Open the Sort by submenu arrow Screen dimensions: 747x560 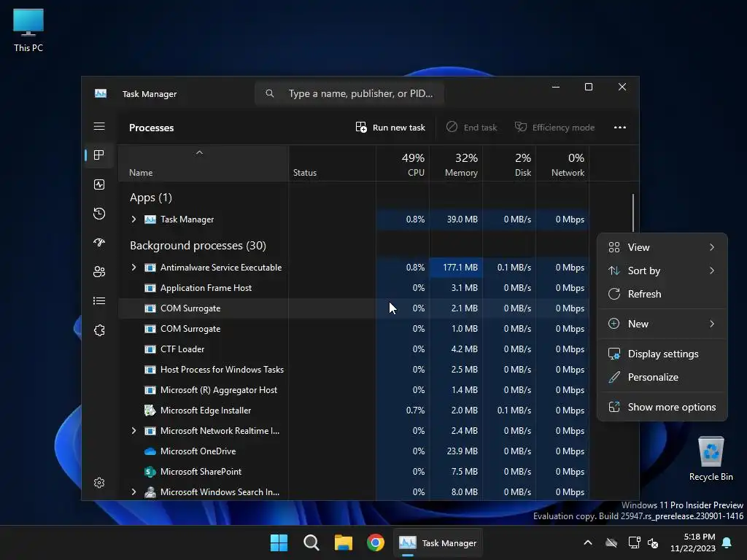point(712,271)
